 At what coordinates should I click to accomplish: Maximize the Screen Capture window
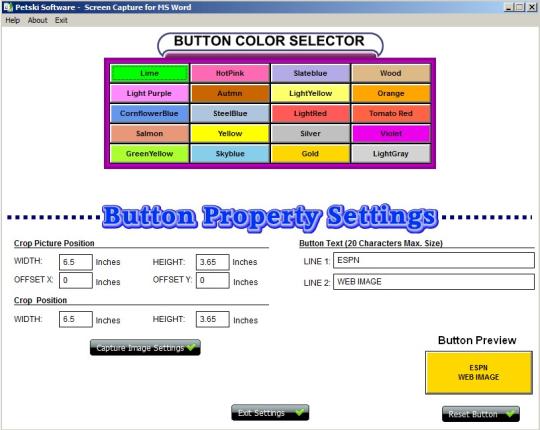pyautogui.click(x=520, y=7)
